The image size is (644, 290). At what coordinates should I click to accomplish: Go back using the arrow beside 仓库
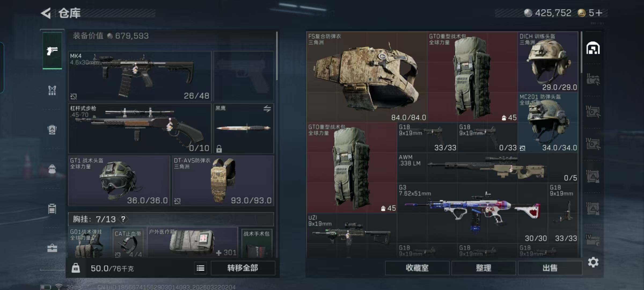(x=46, y=13)
